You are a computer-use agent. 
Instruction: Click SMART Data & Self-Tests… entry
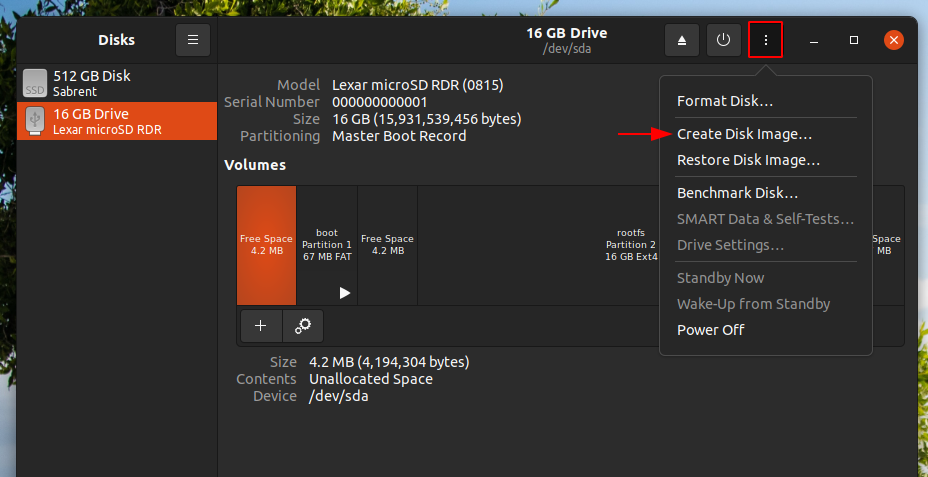point(766,219)
